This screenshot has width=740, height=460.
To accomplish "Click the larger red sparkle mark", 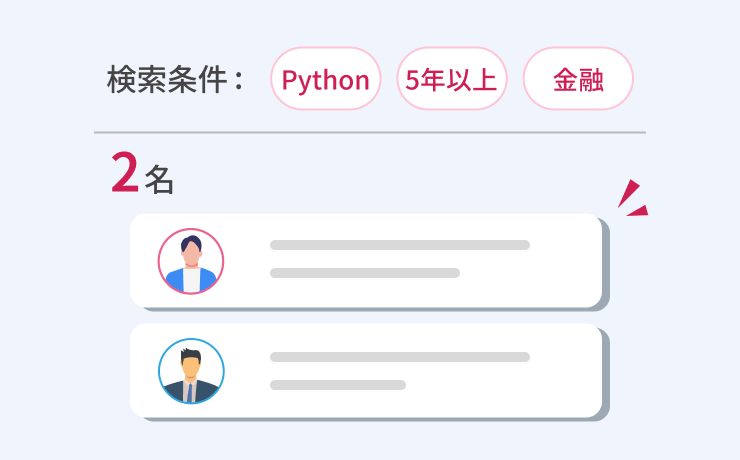I will (x=628, y=192).
